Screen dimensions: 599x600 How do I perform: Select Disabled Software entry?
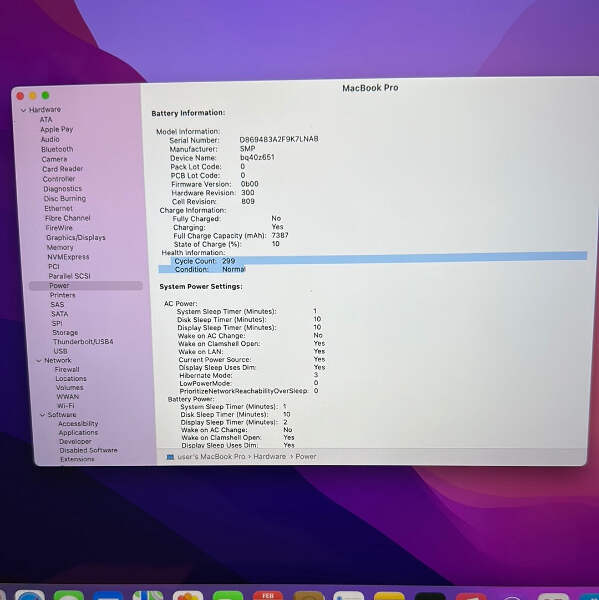click(x=88, y=451)
